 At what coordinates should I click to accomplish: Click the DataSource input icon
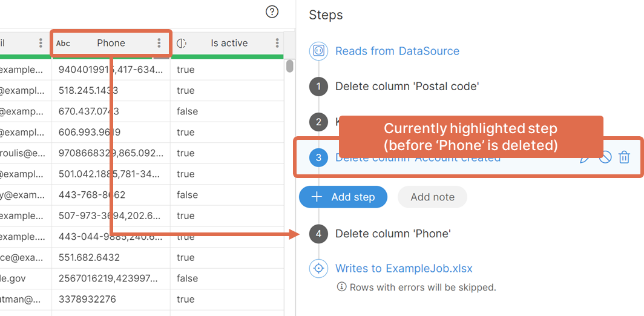coord(319,51)
